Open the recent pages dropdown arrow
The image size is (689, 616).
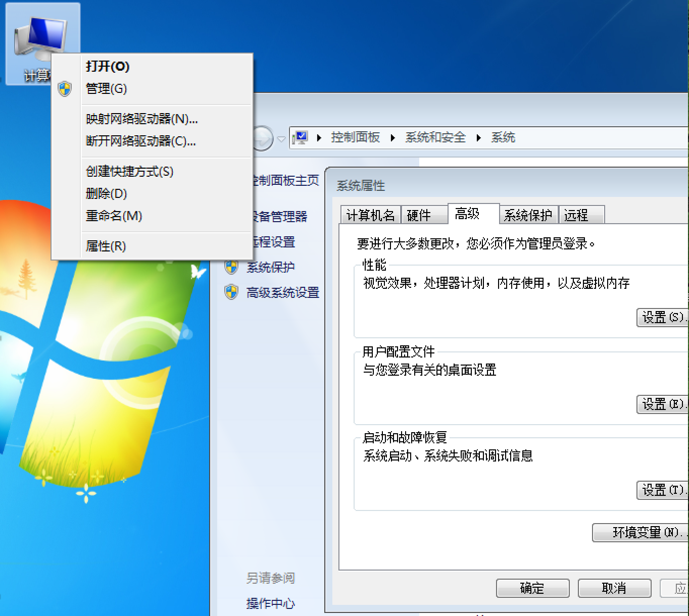[281, 138]
